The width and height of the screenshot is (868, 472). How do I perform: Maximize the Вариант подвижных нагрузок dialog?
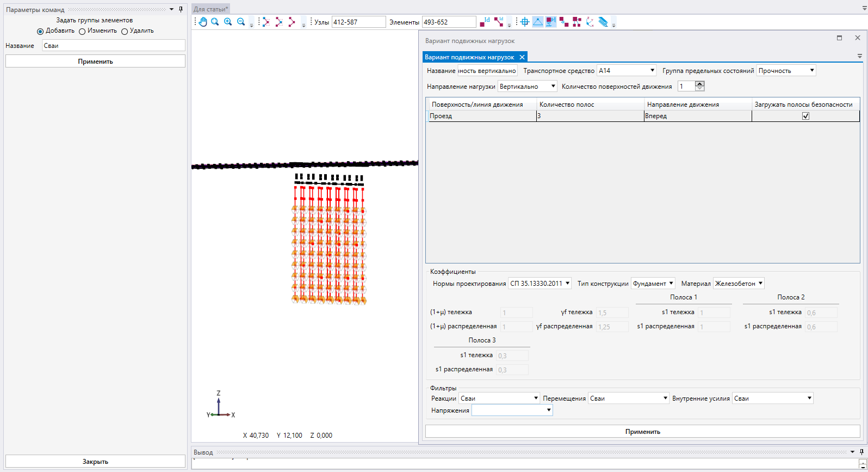pos(839,38)
